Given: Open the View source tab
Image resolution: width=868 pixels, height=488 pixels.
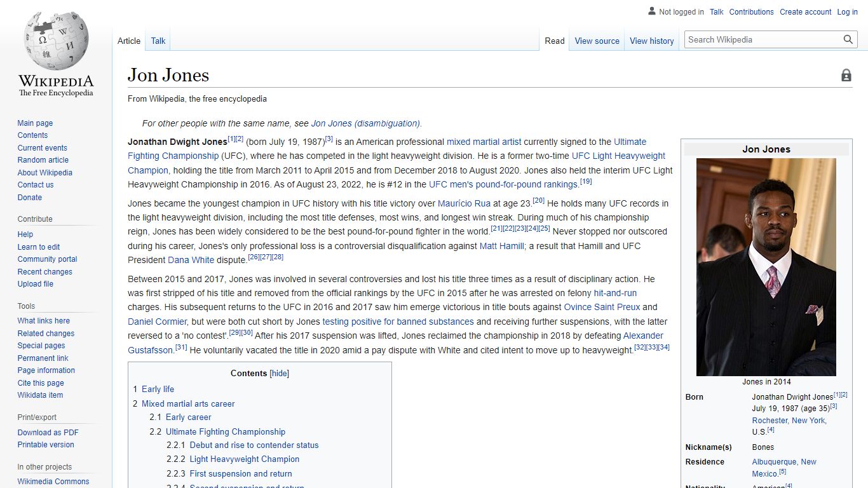Looking at the screenshot, I should 597,41.
